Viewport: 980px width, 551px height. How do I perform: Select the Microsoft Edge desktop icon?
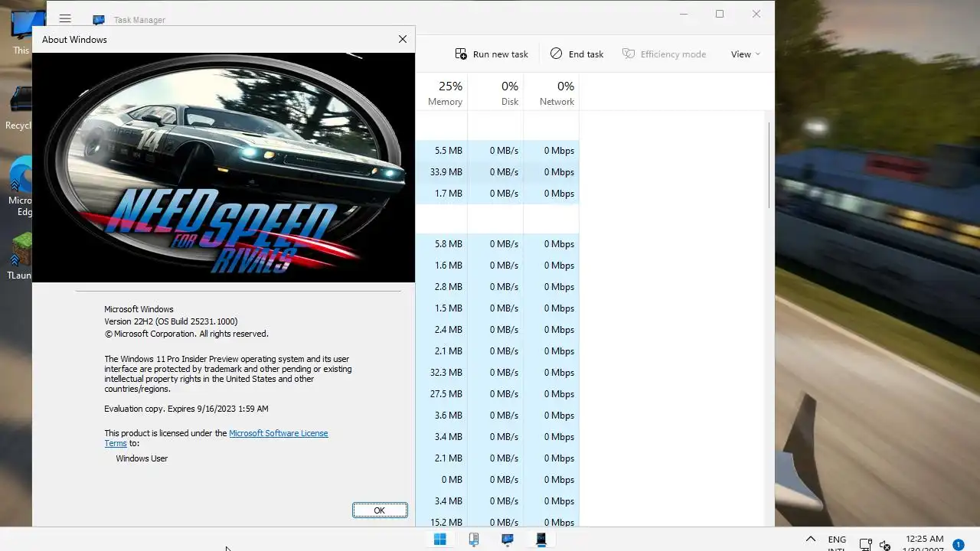[x=21, y=186]
